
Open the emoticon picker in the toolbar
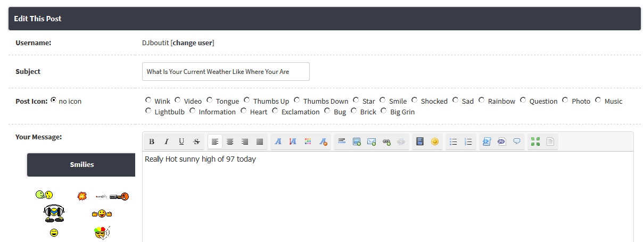[435, 141]
